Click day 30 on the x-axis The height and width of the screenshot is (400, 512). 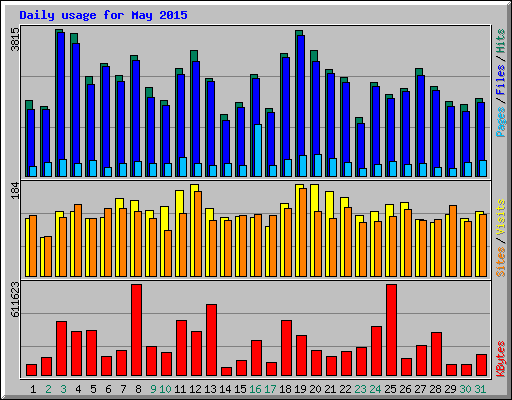click(465, 389)
